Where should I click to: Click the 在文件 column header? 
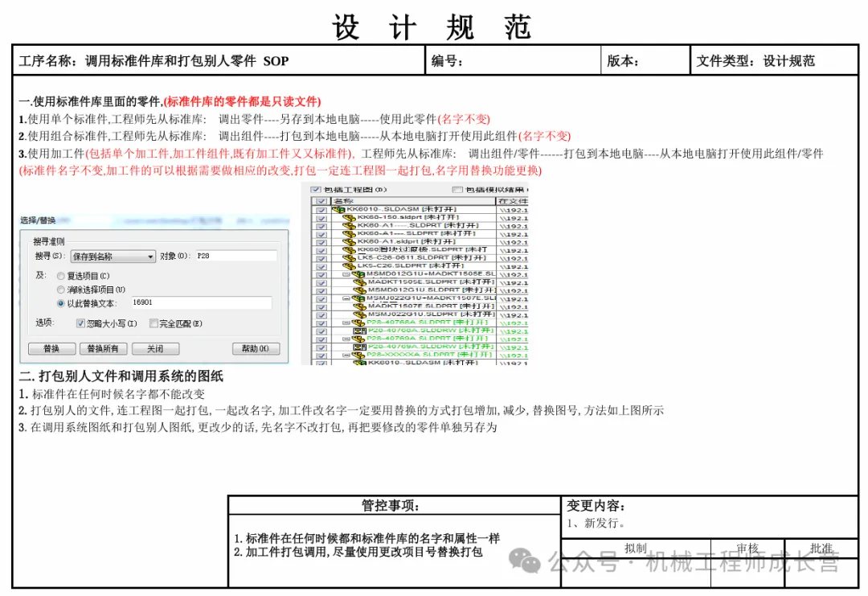coord(513,201)
